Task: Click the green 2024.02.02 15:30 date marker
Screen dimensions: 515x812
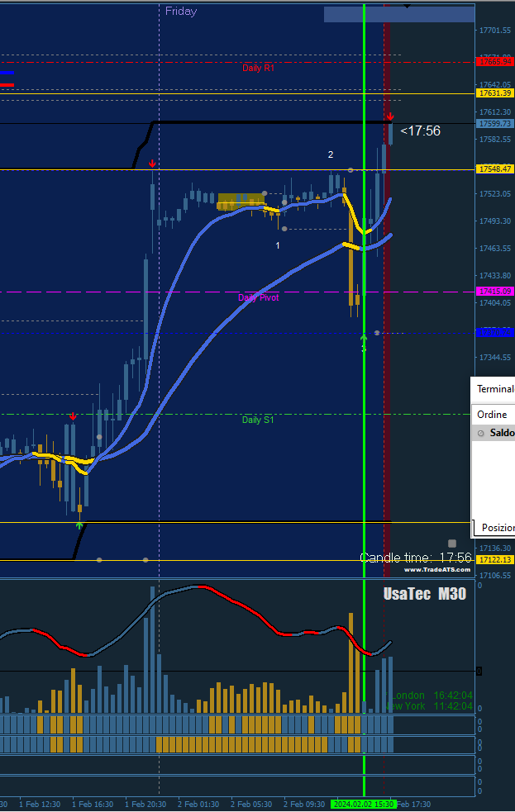Action: click(x=364, y=805)
